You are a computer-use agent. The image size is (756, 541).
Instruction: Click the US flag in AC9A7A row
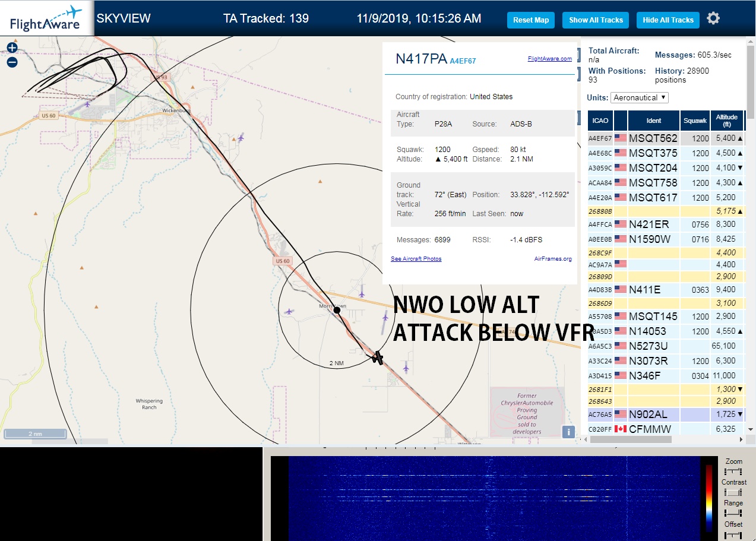click(x=621, y=264)
